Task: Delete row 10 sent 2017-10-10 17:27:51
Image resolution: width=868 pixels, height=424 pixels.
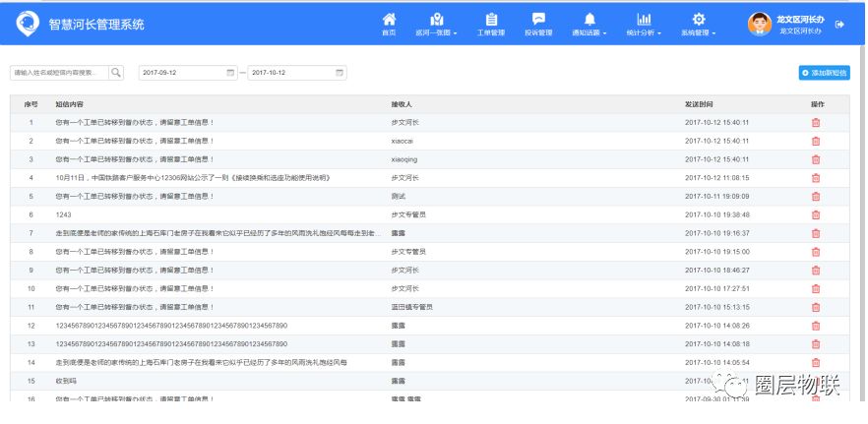Action: tap(816, 289)
